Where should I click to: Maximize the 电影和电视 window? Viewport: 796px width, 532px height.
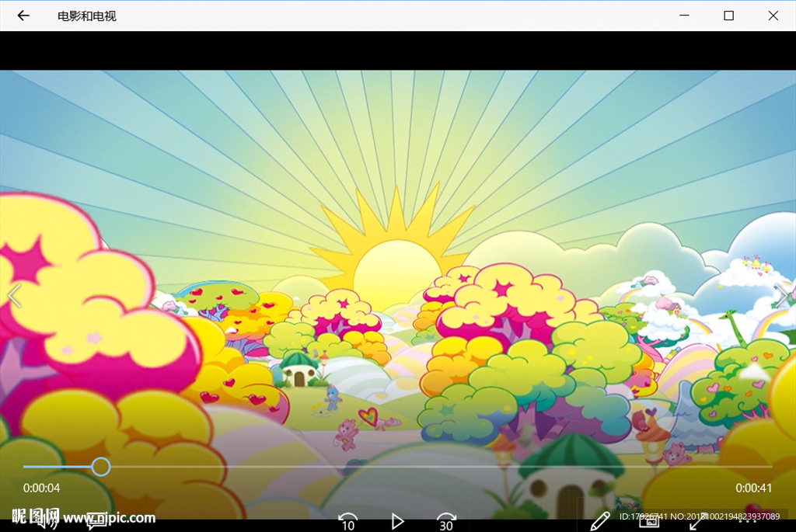point(728,16)
